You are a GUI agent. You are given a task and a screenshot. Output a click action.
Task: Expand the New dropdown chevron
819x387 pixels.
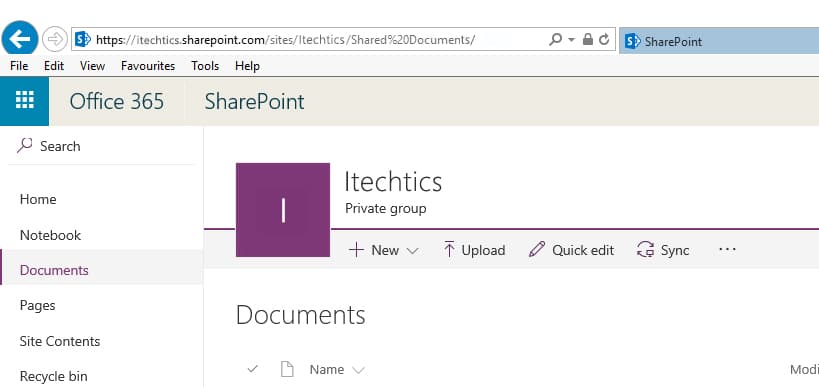pyautogui.click(x=412, y=251)
